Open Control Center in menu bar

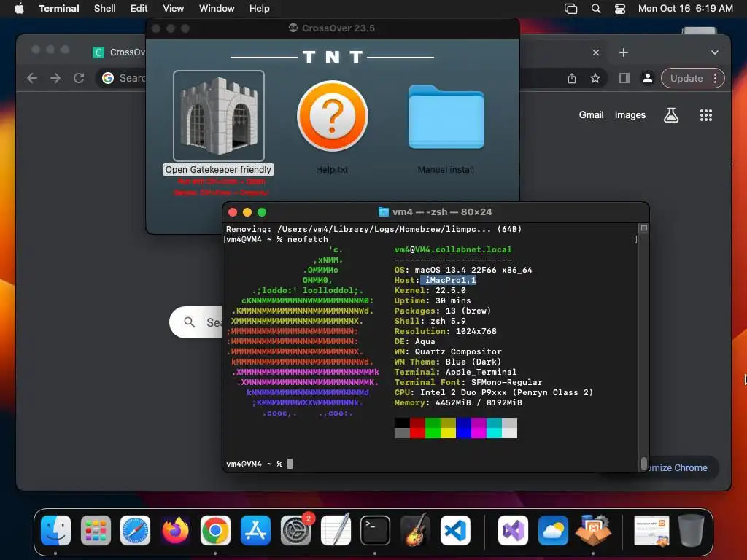point(620,9)
